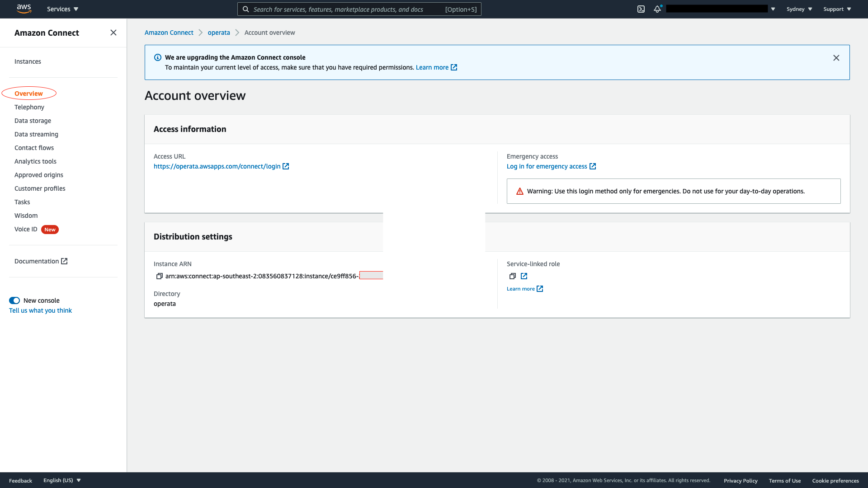This screenshot has height=488, width=868.
Task: Open Data streaming in the sidebar
Action: point(36,134)
